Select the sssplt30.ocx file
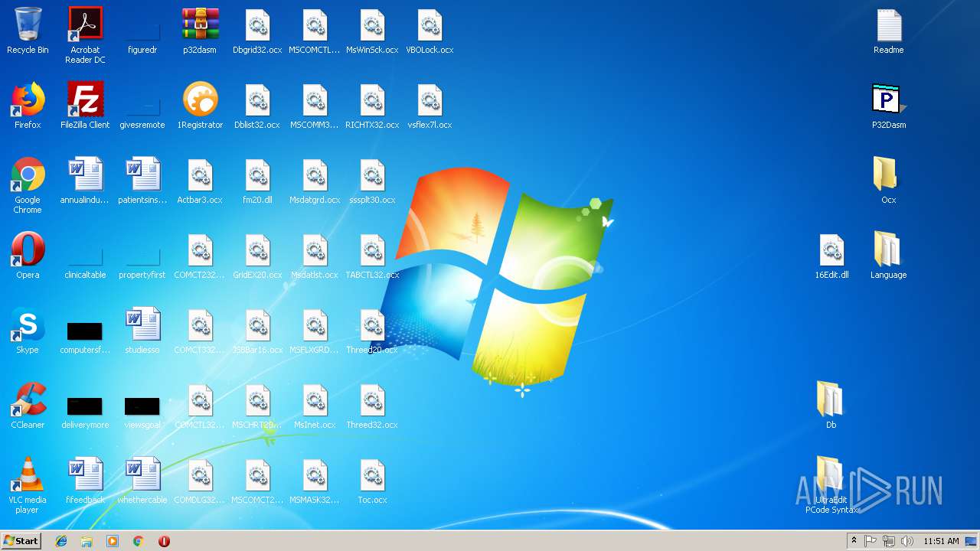This screenshot has height=551, width=980. 372,175
